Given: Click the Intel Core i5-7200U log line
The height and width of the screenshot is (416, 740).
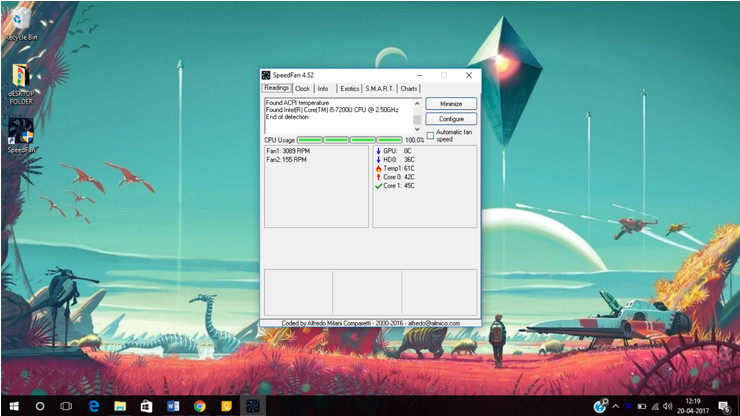Looking at the screenshot, I should point(332,110).
